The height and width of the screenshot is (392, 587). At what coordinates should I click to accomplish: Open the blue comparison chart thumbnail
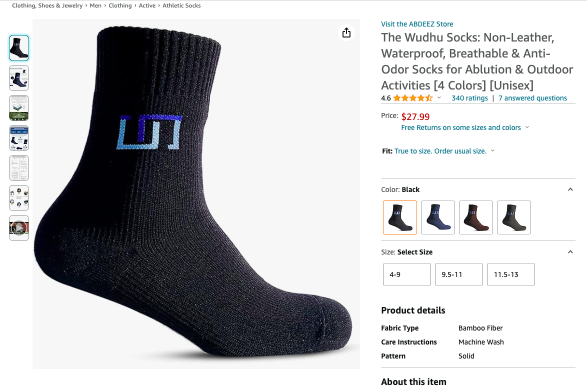[x=18, y=137]
